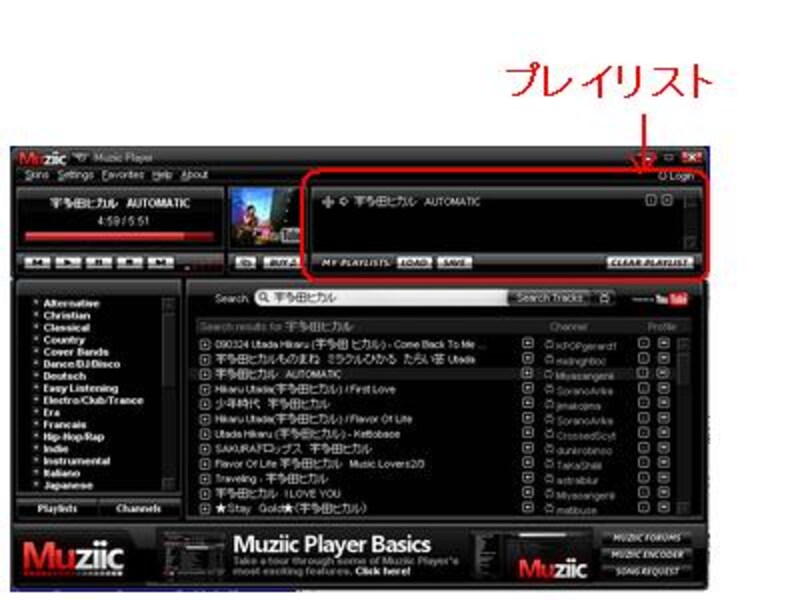This screenshot has width=800, height=600.
Task: Skip to next track icon
Action: [159, 262]
